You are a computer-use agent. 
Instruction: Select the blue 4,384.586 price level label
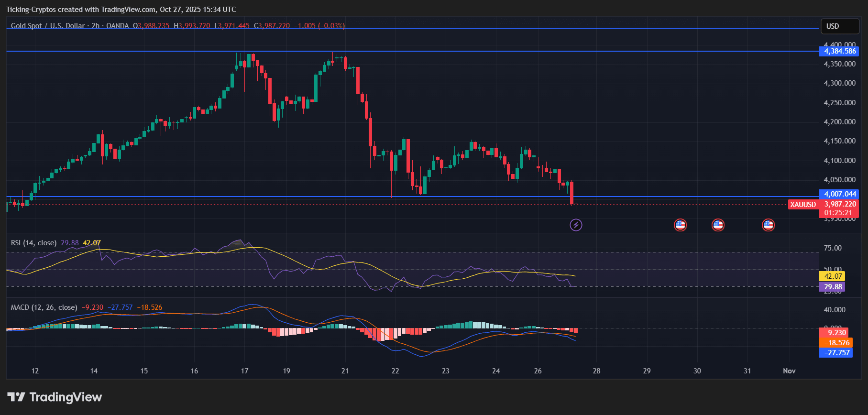pos(839,51)
